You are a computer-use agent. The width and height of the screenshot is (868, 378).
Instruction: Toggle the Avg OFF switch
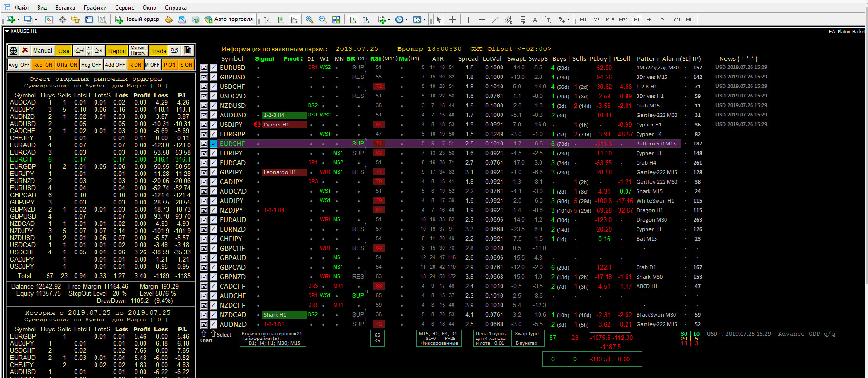point(19,65)
